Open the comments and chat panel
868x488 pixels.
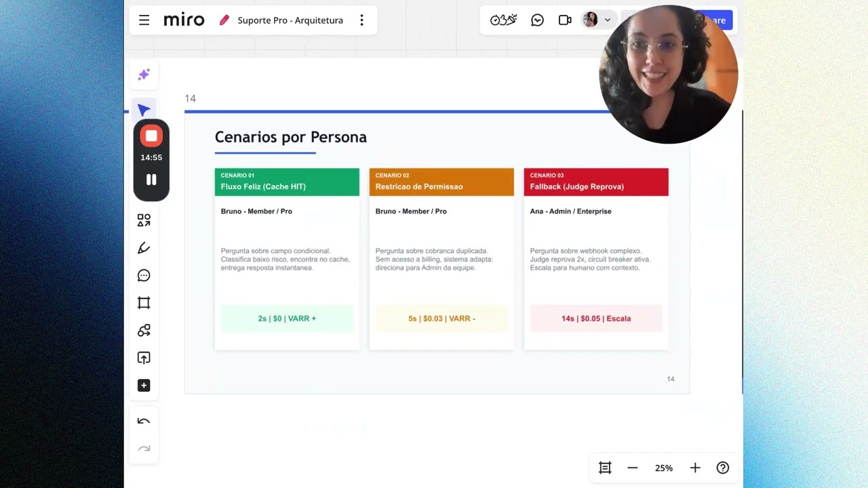tap(538, 20)
